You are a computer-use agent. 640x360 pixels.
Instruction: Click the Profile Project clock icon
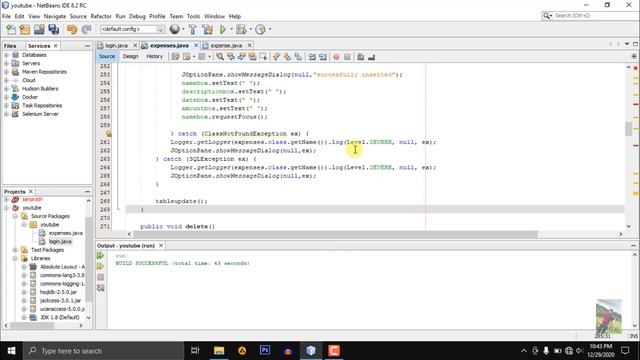[x=260, y=29]
